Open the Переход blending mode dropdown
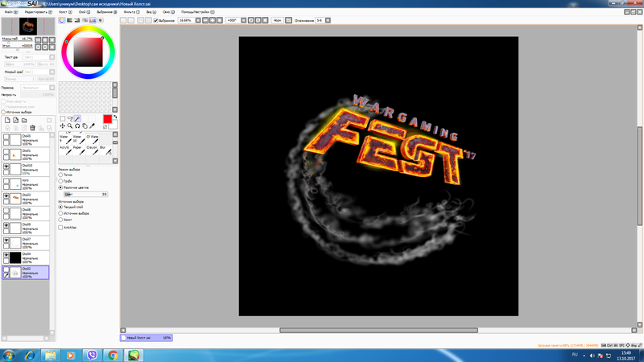Image resolution: width=644 pixels, height=362 pixels. pos(52,88)
